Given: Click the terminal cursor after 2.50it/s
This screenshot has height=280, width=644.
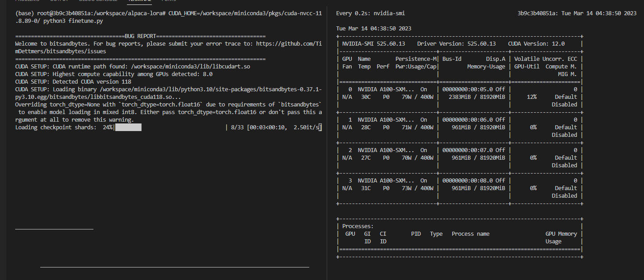Looking at the screenshot, I should click(320, 128).
